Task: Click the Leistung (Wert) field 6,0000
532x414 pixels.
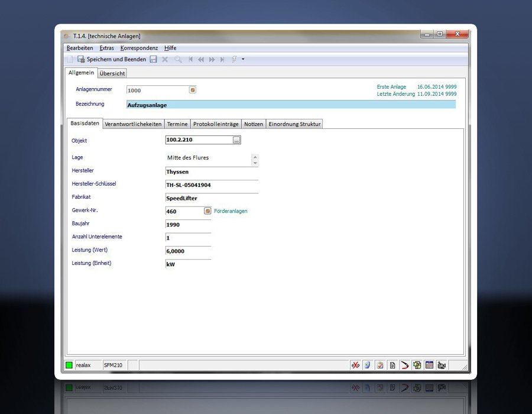Action: click(x=189, y=251)
